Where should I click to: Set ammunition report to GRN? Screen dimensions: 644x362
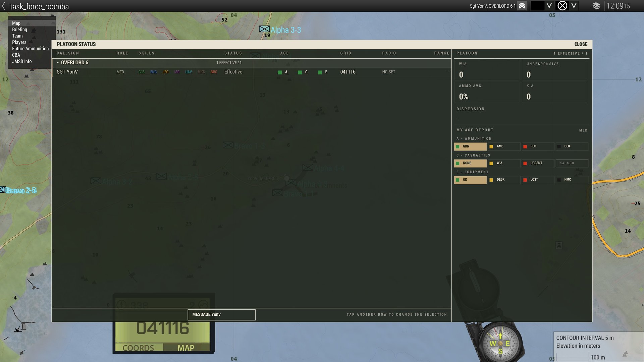tap(470, 146)
